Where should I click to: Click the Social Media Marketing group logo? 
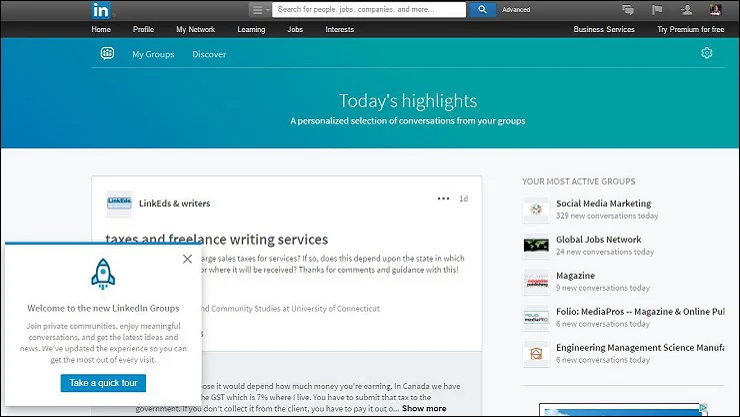tap(536, 209)
